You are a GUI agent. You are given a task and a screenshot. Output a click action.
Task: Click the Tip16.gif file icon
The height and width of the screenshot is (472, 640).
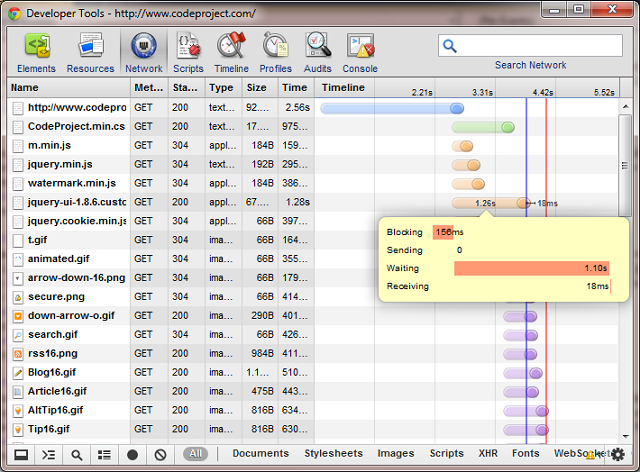pos(18,430)
